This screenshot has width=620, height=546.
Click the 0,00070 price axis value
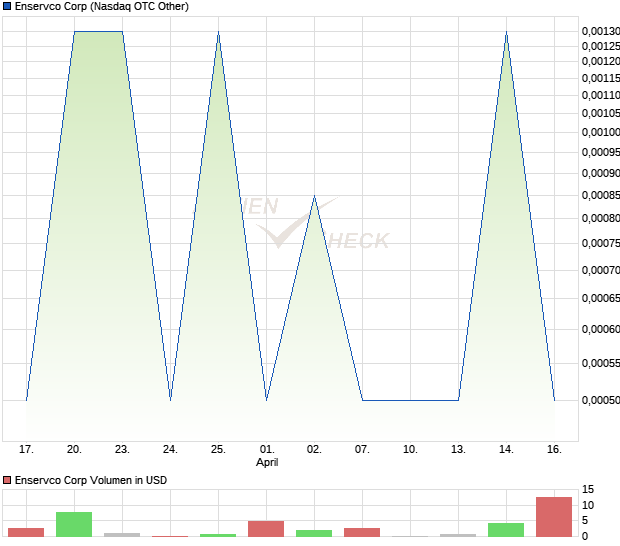pos(601,270)
